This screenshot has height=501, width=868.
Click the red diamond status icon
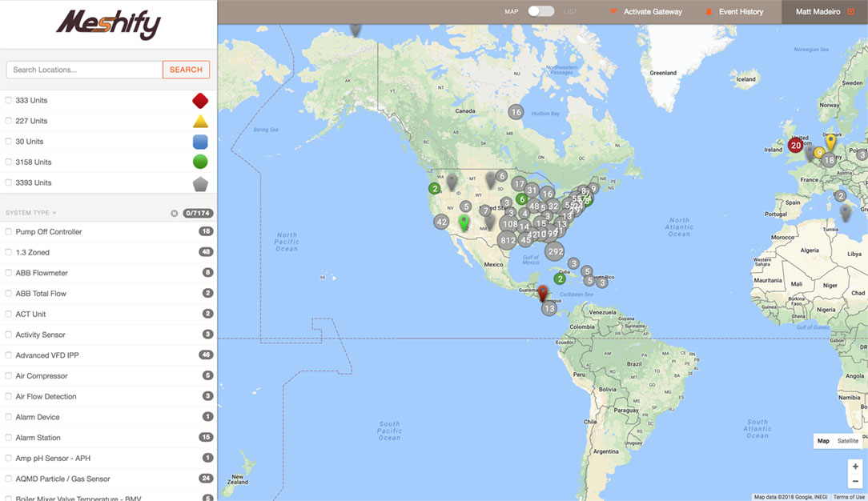[200, 101]
